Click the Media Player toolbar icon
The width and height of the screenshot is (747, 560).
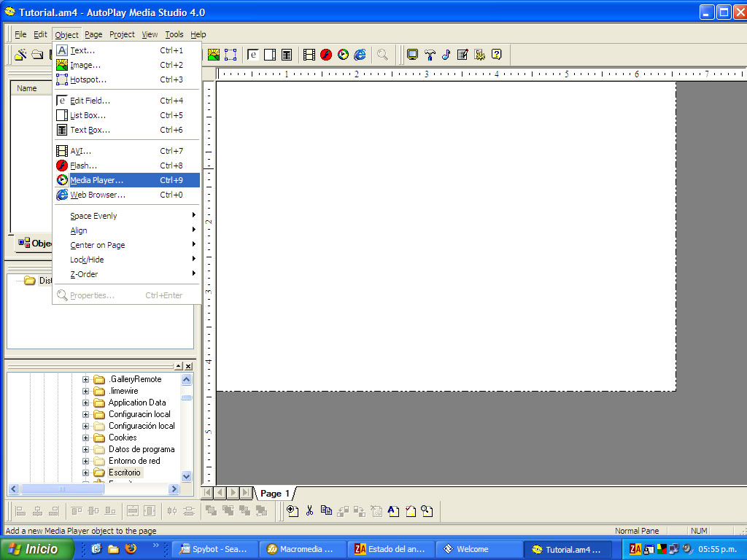click(343, 55)
